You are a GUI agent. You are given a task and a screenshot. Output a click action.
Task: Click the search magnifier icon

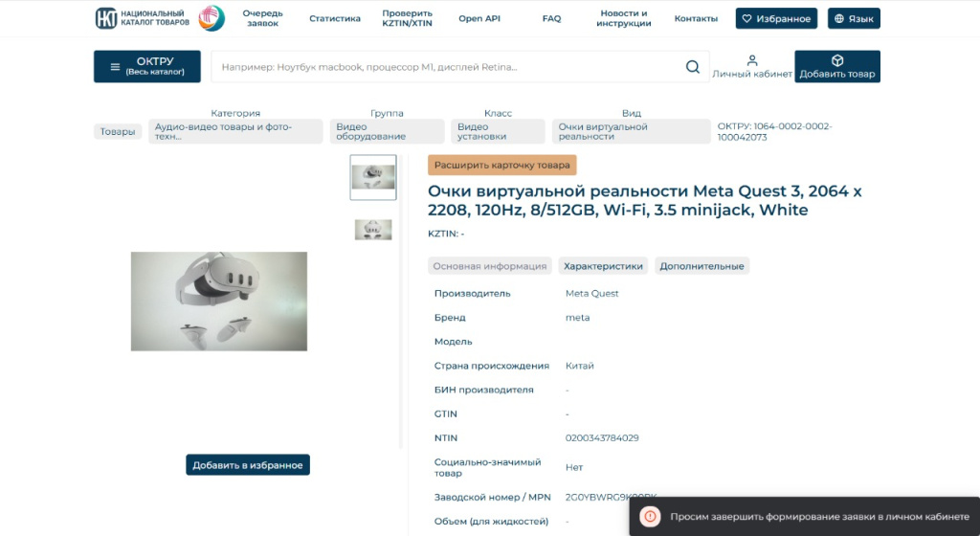pyautogui.click(x=693, y=67)
